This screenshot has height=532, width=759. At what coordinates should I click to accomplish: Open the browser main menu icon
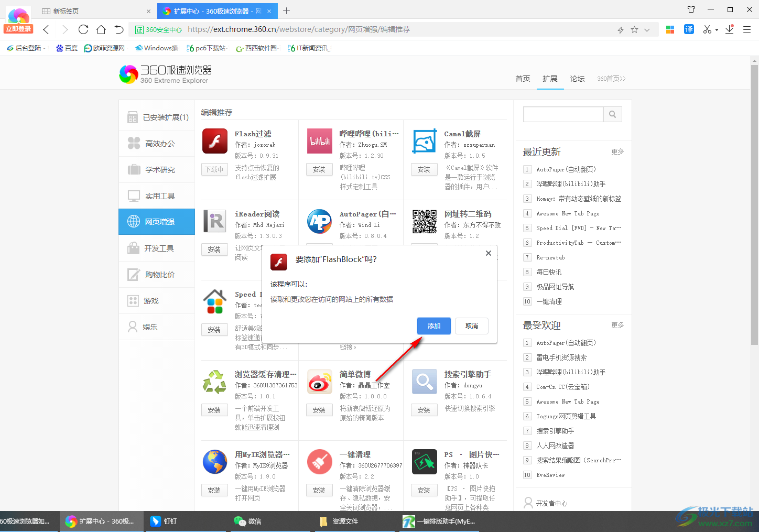[747, 30]
